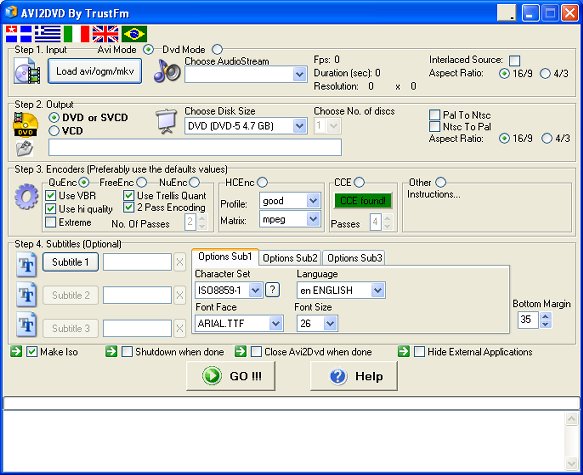Decrease Bottom Margin with down arrow

pyautogui.click(x=545, y=324)
